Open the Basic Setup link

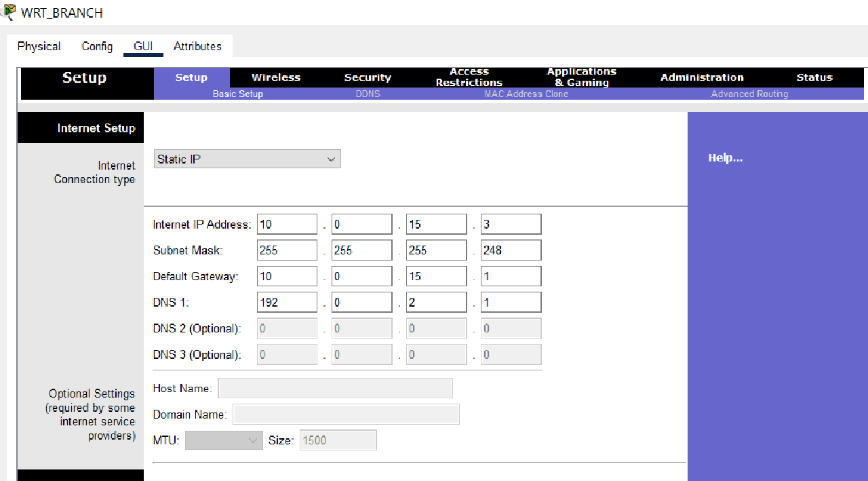point(237,94)
